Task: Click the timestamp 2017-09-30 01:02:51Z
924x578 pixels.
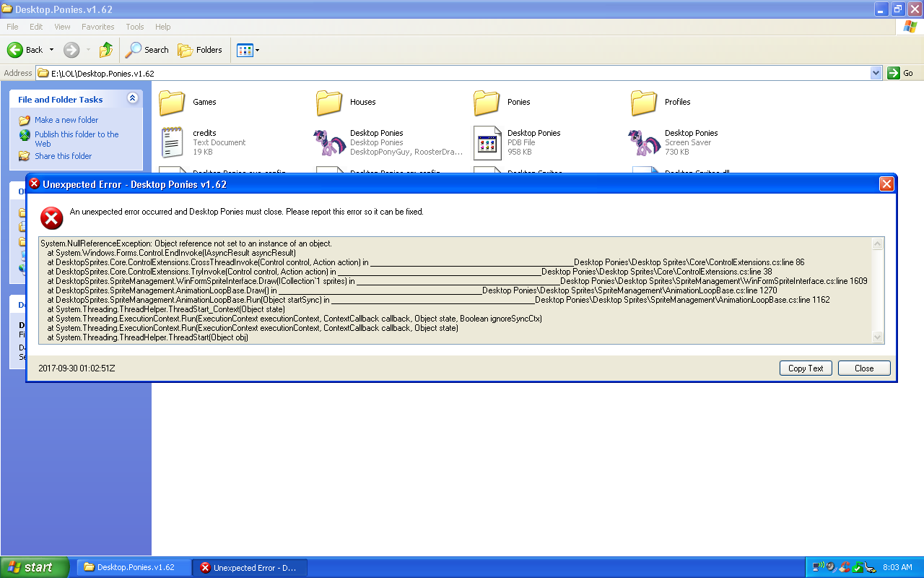Action: coord(77,368)
